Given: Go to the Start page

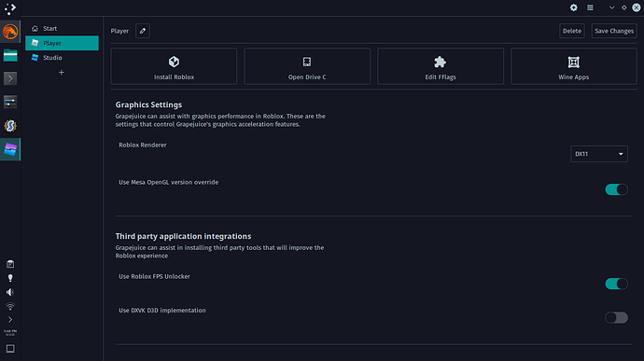Looking at the screenshot, I should (x=62, y=28).
